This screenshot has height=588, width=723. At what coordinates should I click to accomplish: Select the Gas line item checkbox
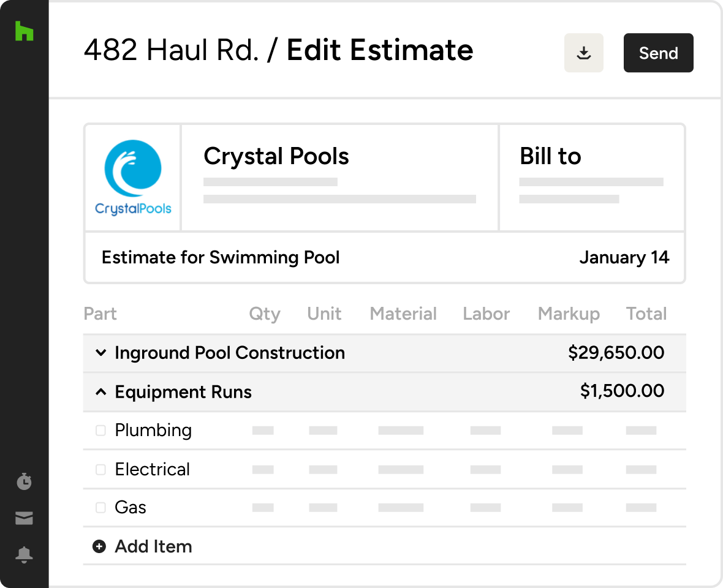[x=100, y=508]
